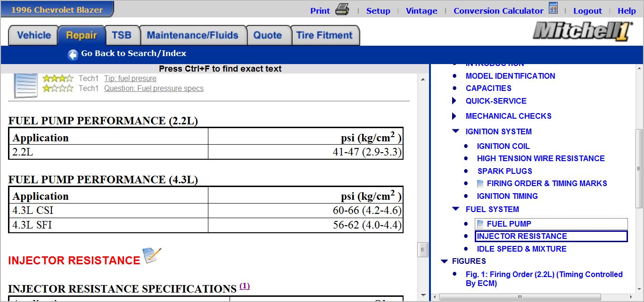
Task: Click the Print link
Action: 320,11
